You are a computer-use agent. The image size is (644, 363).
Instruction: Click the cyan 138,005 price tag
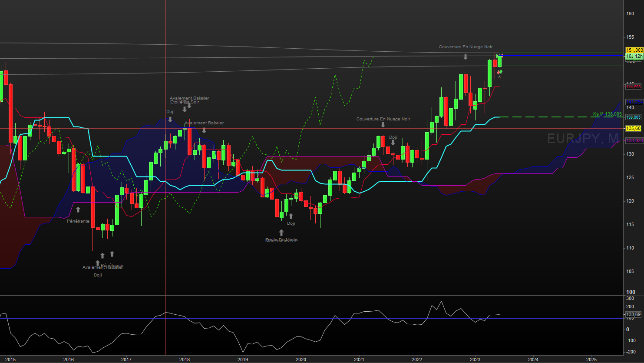click(x=634, y=117)
